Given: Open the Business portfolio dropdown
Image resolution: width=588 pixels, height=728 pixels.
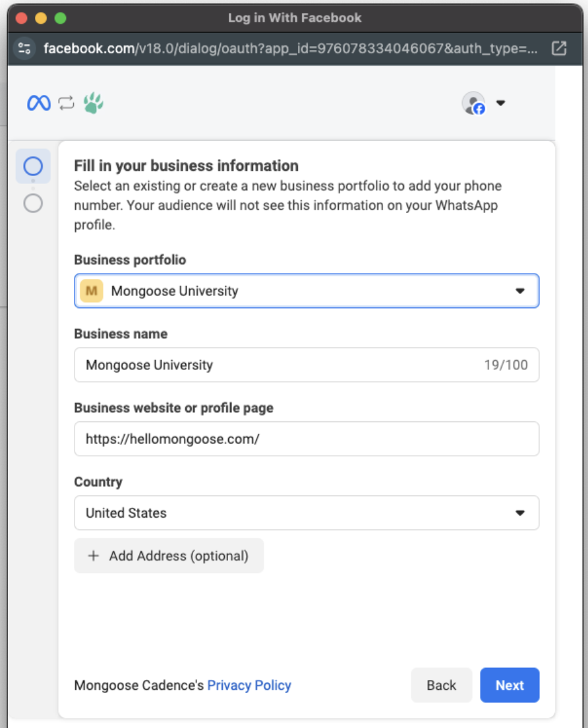Looking at the screenshot, I should 307,291.
